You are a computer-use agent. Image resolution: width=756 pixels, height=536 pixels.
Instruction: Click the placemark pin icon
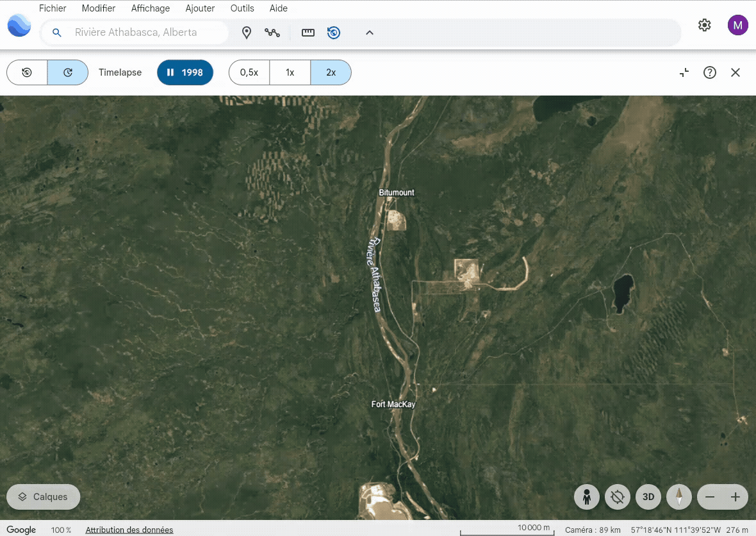247,33
